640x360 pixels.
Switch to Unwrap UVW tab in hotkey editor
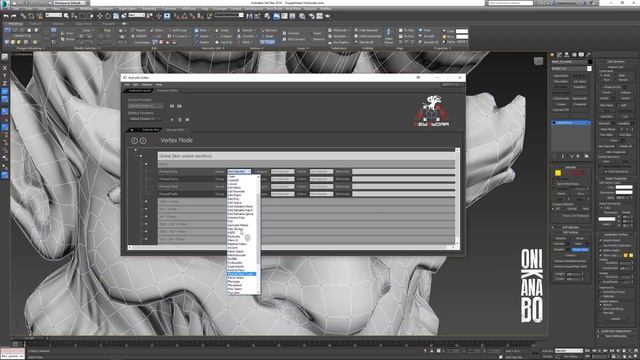point(175,130)
